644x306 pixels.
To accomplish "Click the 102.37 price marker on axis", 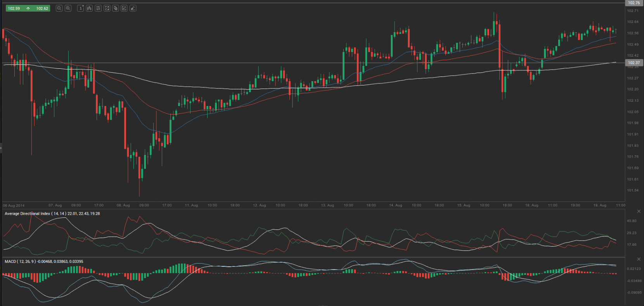I will point(634,63).
